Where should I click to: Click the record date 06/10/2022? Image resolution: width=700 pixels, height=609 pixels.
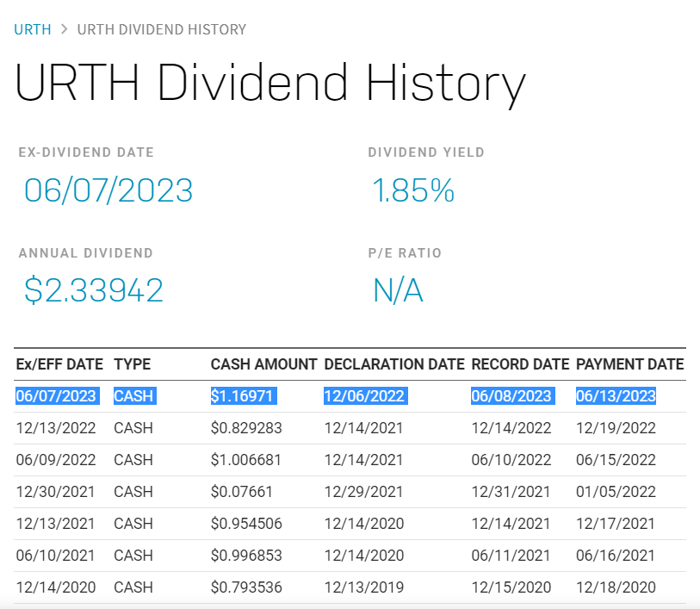tap(511, 460)
